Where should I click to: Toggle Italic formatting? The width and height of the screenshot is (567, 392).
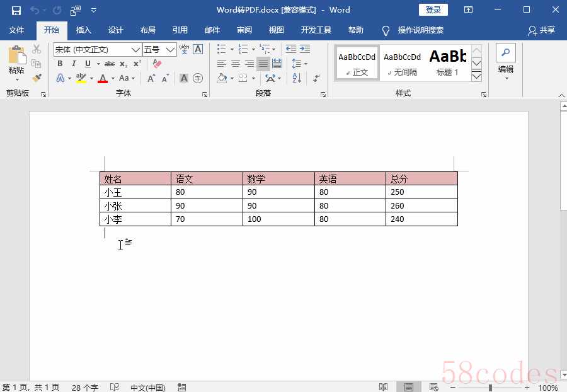coord(74,64)
